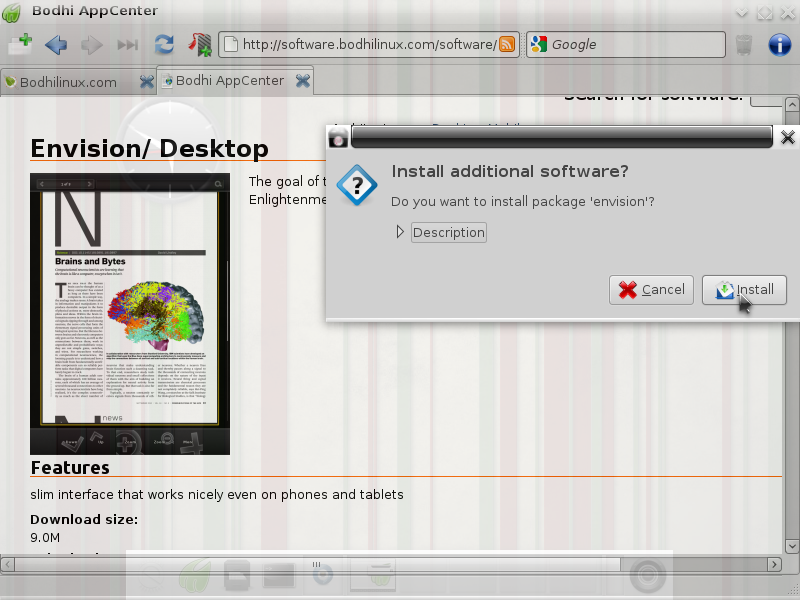Click the Description label in the dialog
Image resolution: width=800 pixels, height=600 pixels.
coord(449,233)
